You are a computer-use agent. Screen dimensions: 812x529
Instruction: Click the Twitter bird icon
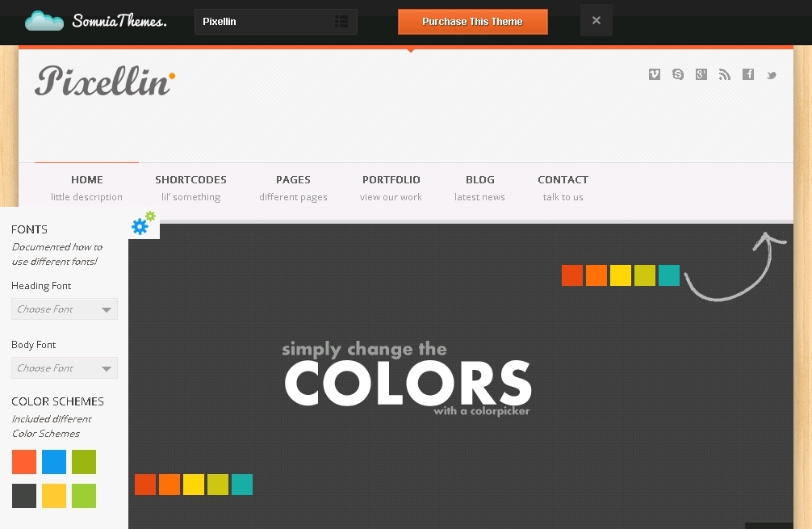[772, 75]
